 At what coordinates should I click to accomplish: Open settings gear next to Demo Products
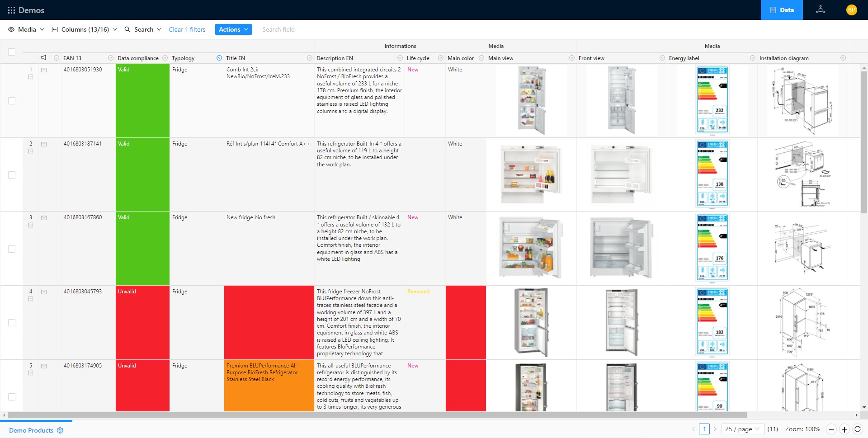[x=60, y=430]
